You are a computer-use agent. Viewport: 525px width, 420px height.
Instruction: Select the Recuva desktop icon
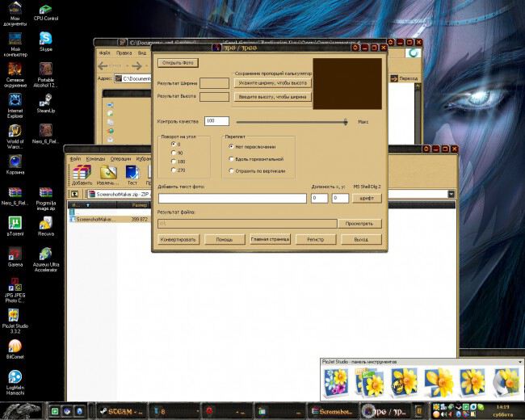pos(46,226)
